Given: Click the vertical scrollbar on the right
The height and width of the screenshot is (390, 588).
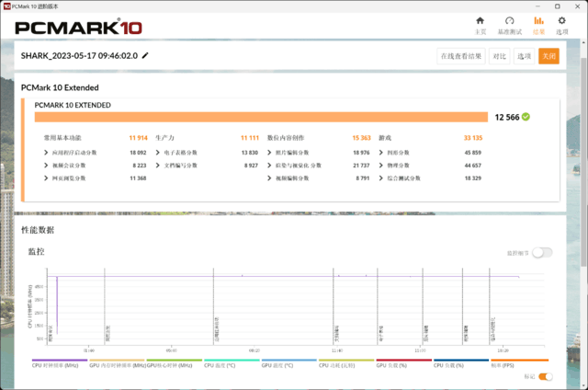Looking at the screenshot, I should coord(584,161).
